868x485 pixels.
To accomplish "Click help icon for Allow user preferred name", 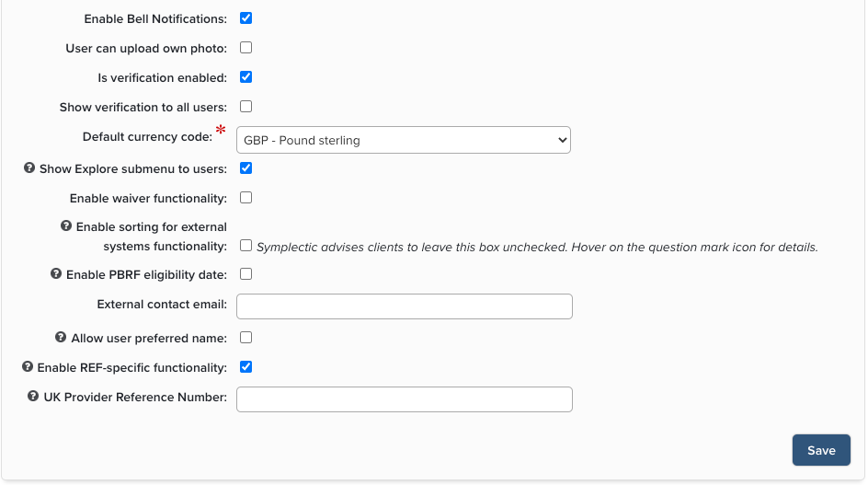I will click(61, 338).
